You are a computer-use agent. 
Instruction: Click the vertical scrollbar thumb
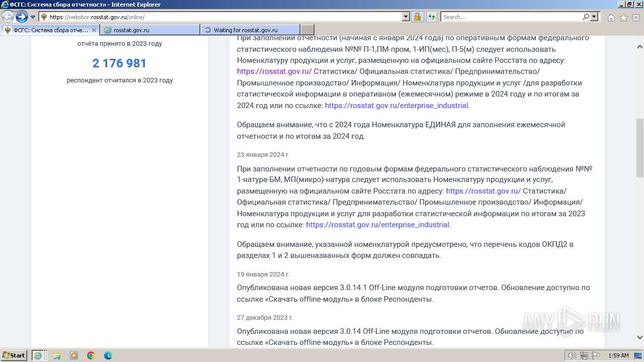click(639, 147)
